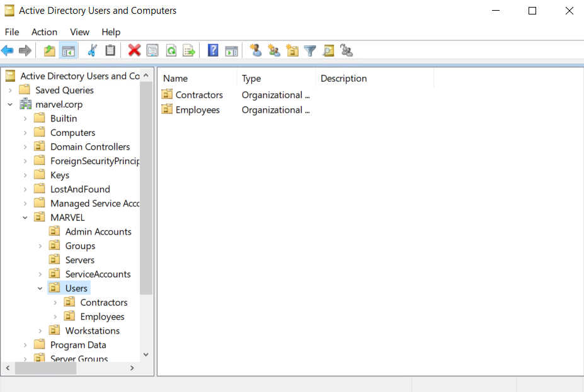Screen dimensions: 584x392
Task: Click the Employees OU icon in list
Action: 167,109
